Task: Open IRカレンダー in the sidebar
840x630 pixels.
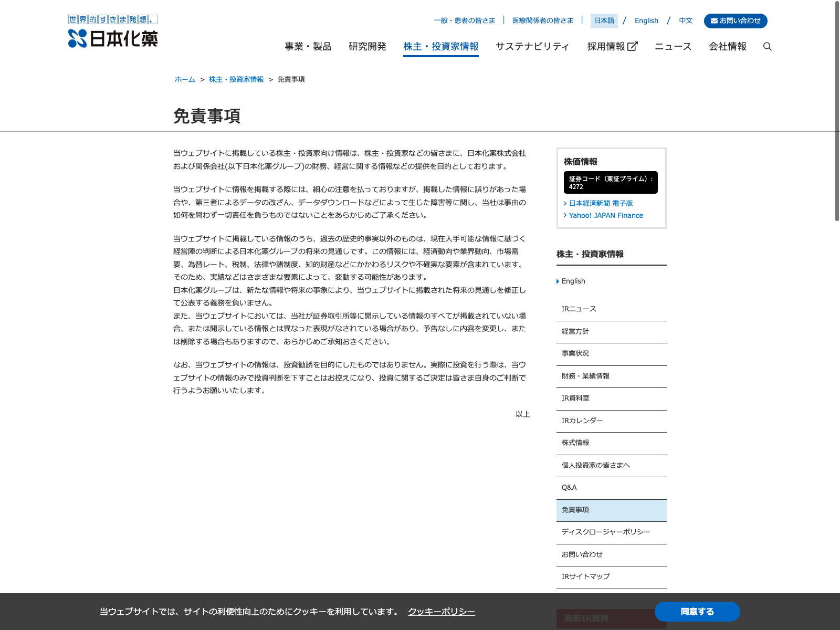Action: pos(582,421)
